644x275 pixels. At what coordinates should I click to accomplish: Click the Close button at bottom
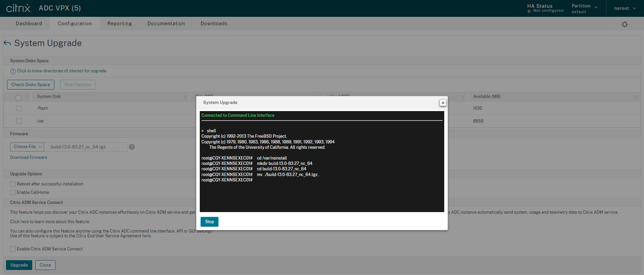pos(45,265)
